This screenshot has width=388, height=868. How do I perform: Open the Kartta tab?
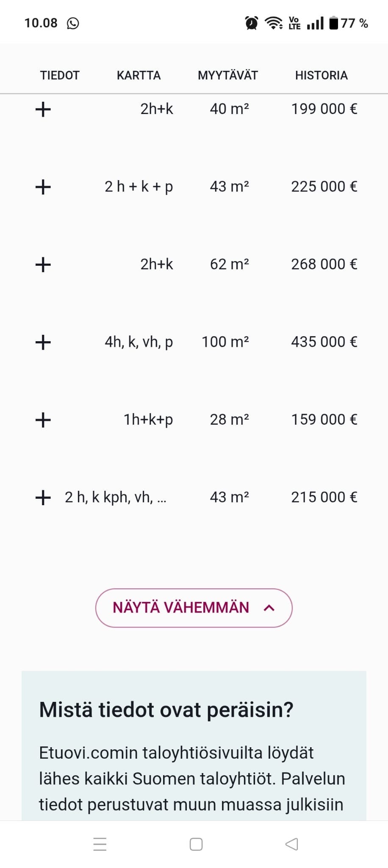tap(139, 75)
